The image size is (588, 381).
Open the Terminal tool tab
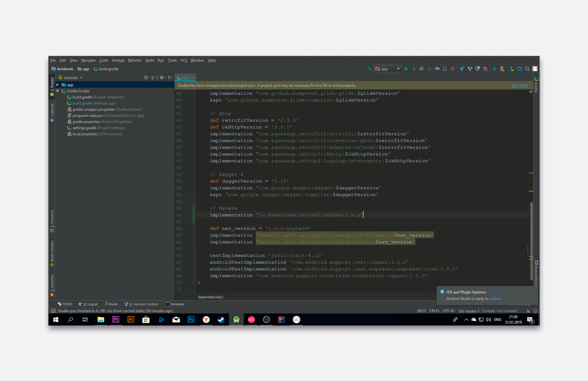click(175, 304)
